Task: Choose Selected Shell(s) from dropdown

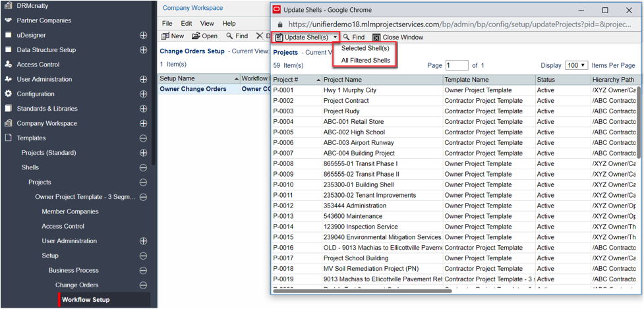Action: [366, 48]
